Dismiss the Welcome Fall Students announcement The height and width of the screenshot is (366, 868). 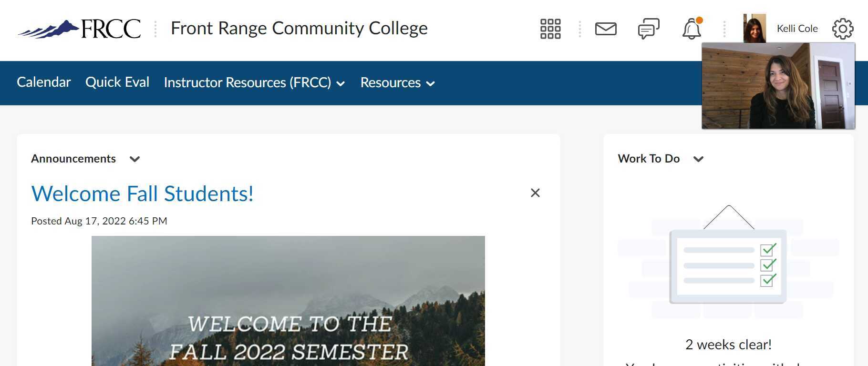tap(535, 193)
